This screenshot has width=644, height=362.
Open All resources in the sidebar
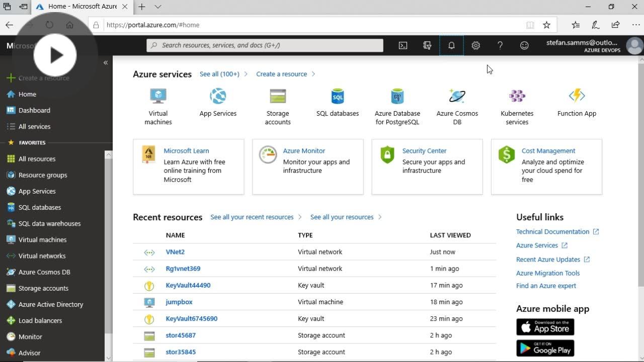pos(37,159)
